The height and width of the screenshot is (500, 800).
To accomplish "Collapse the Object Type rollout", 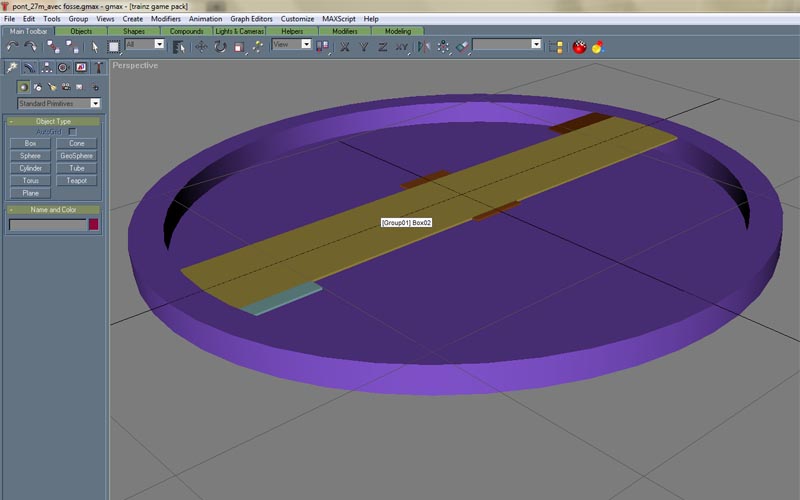I will pyautogui.click(x=53, y=121).
